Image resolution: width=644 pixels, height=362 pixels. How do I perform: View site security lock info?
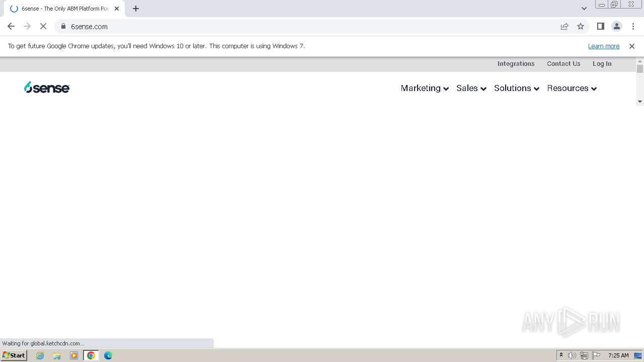[63, 26]
